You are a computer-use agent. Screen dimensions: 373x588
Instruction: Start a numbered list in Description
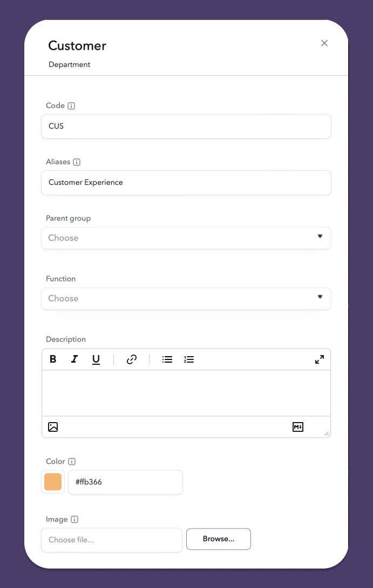(189, 359)
